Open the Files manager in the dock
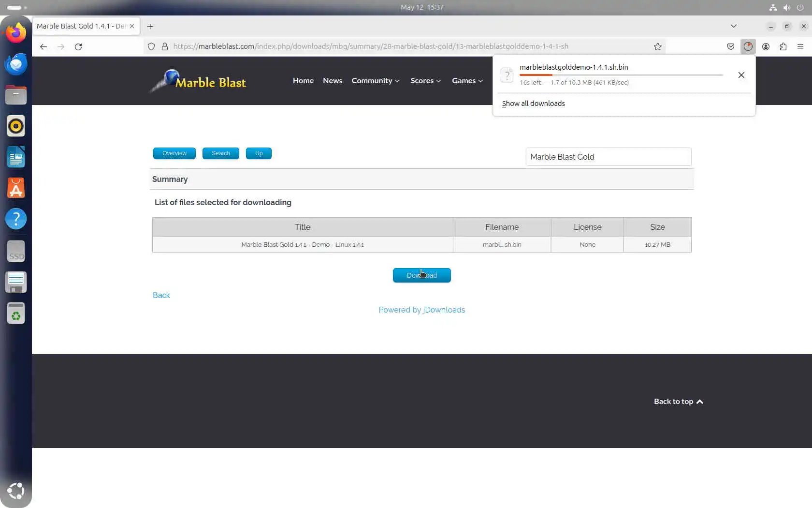 coord(16,95)
